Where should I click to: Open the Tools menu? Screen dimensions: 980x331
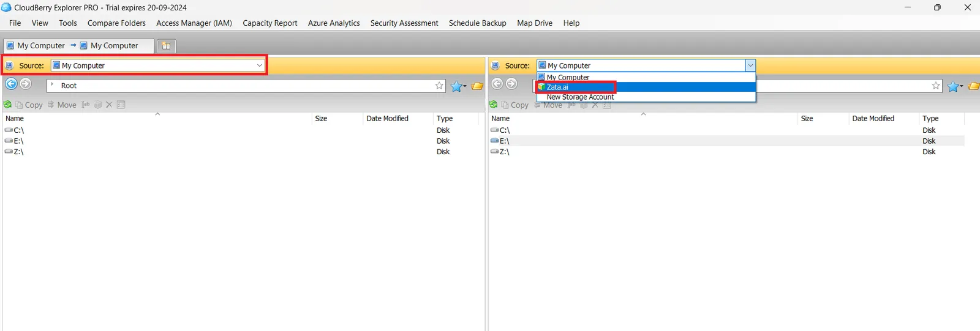click(68, 23)
